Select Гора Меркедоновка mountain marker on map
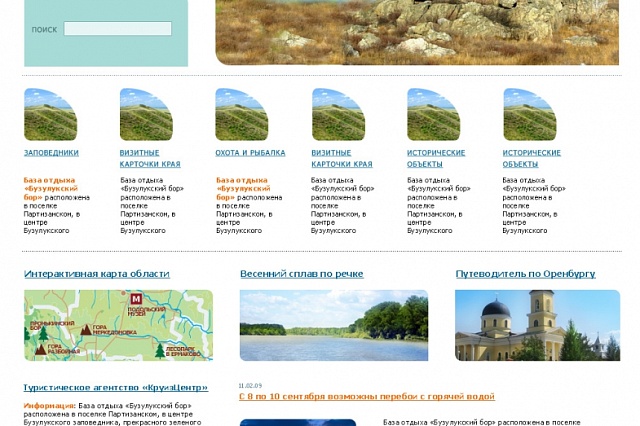 [x=86, y=329]
